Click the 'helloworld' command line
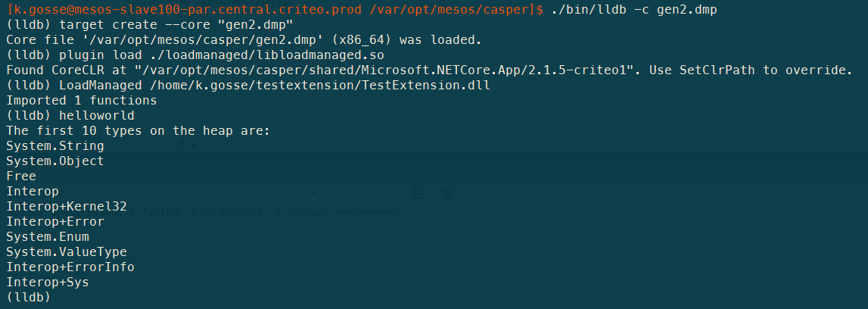Screen dimensions: 868x309 70,116
